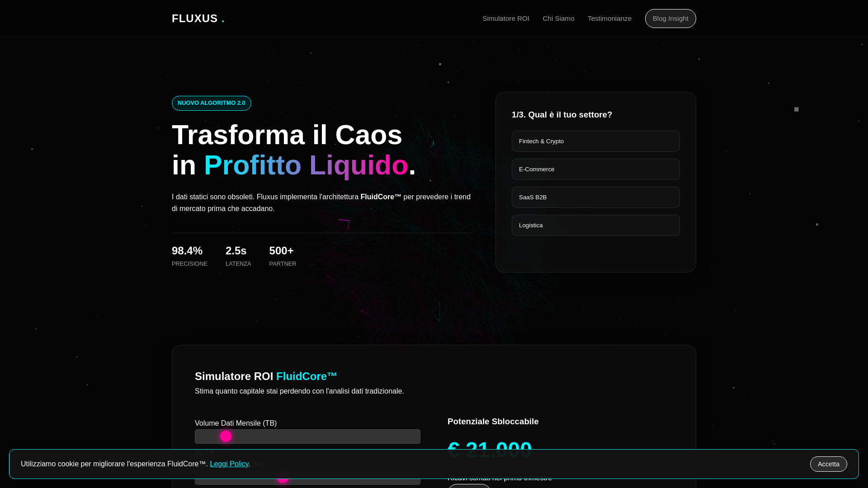Select Logistica sector option
Viewport: 868px width, 488px height.
click(595, 225)
